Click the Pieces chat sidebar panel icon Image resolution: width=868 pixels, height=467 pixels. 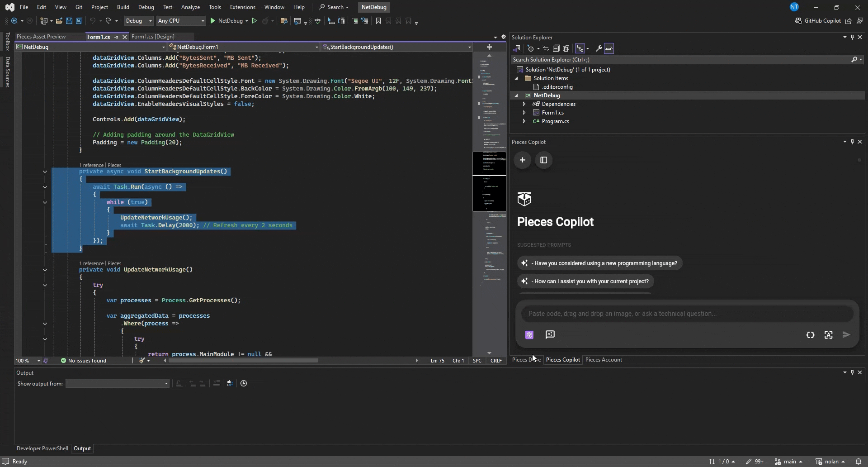(544, 160)
